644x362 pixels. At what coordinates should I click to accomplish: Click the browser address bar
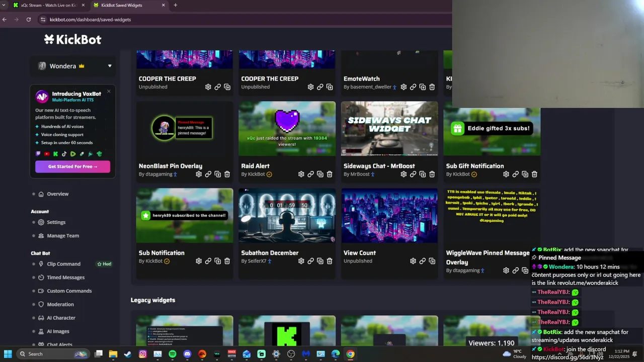[x=242, y=20]
